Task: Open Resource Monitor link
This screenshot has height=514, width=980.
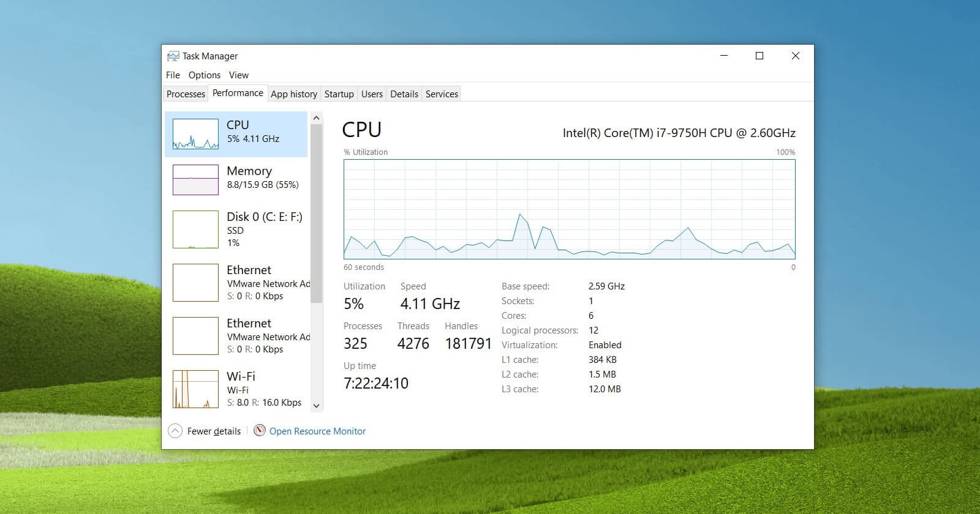Action: [317, 431]
